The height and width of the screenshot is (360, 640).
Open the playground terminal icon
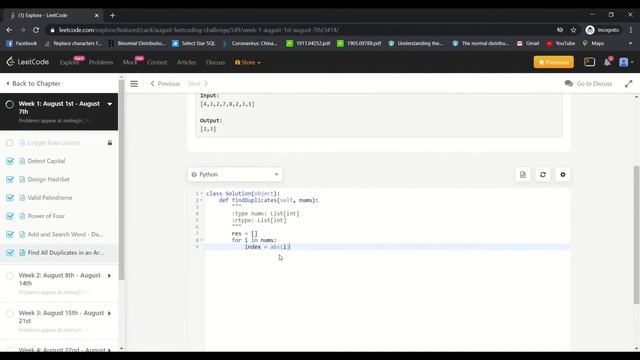589,62
